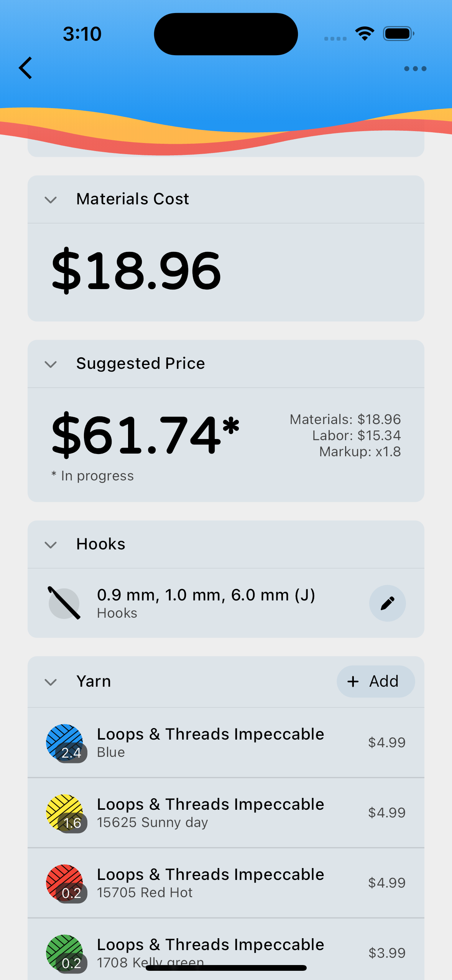The image size is (452, 980).
Task: Collapse the Yarn section chevron
Action: click(x=51, y=682)
